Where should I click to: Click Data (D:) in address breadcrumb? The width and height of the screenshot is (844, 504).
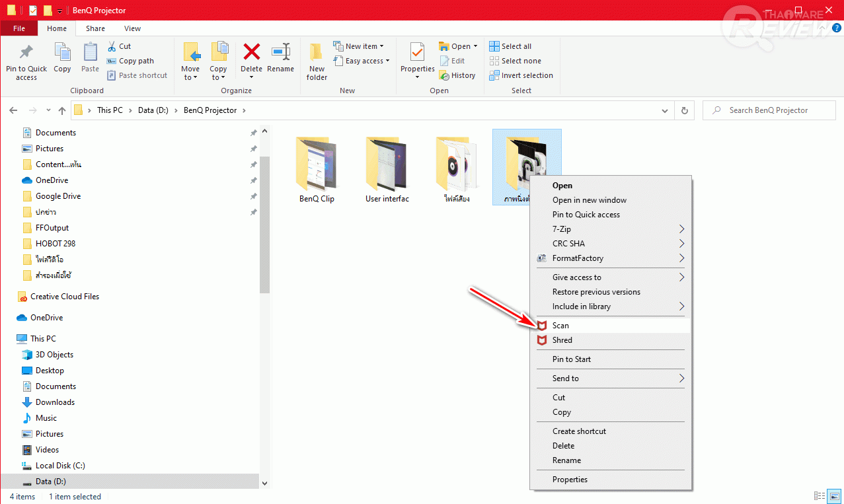(x=154, y=110)
